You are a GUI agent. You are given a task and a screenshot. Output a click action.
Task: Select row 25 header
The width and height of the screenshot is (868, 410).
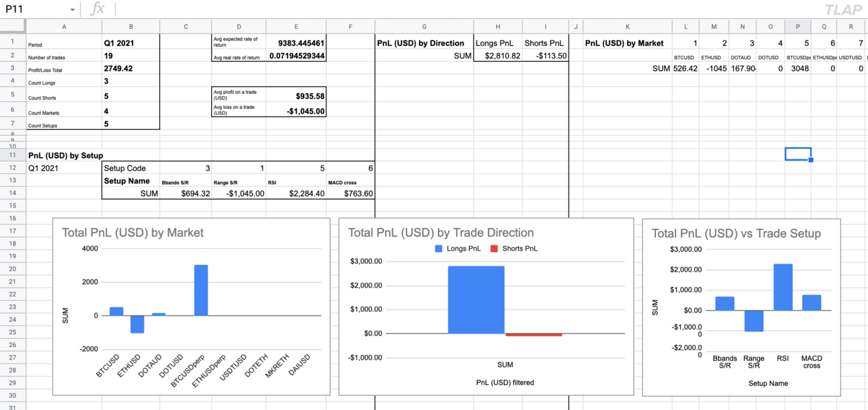[x=13, y=332]
